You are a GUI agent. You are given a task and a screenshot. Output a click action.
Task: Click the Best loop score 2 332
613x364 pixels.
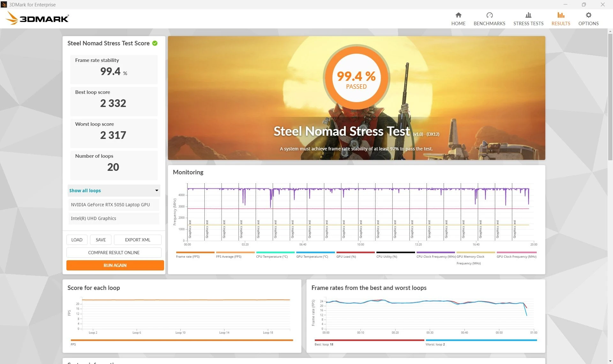pyautogui.click(x=113, y=103)
